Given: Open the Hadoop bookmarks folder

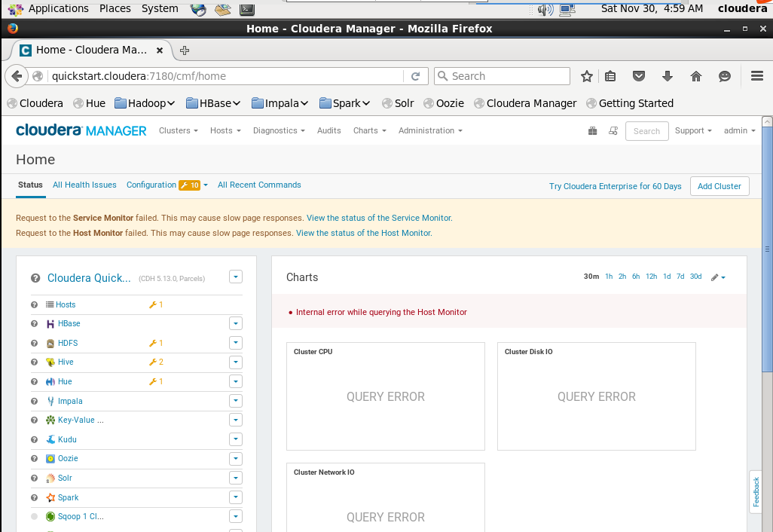Looking at the screenshot, I should tap(145, 103).
